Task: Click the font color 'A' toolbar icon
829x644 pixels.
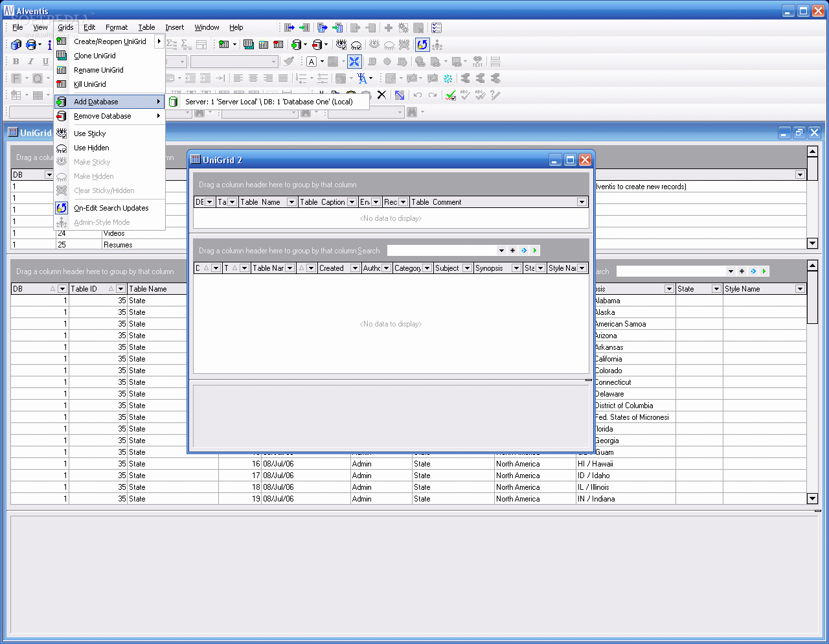Action: 312,62
